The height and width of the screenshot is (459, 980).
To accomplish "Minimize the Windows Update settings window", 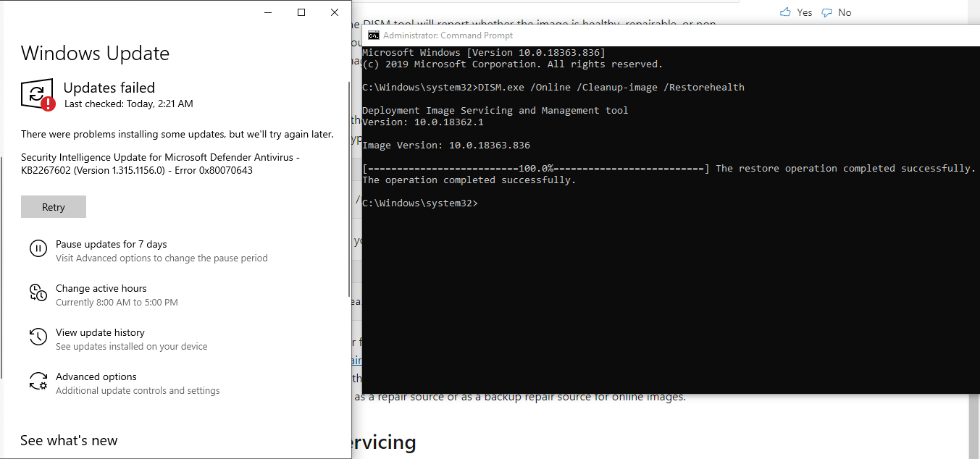I will point(268,12).
